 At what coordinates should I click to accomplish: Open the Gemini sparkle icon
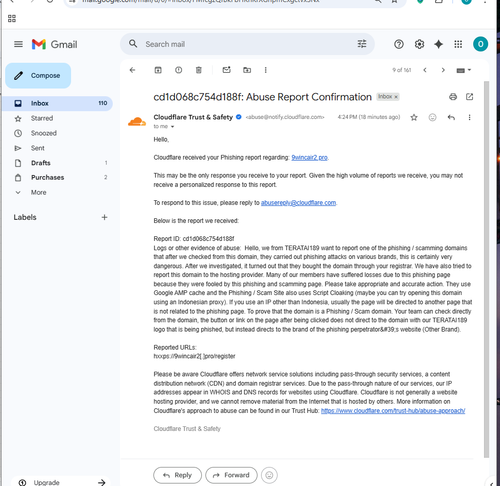[x=438, y=44]
